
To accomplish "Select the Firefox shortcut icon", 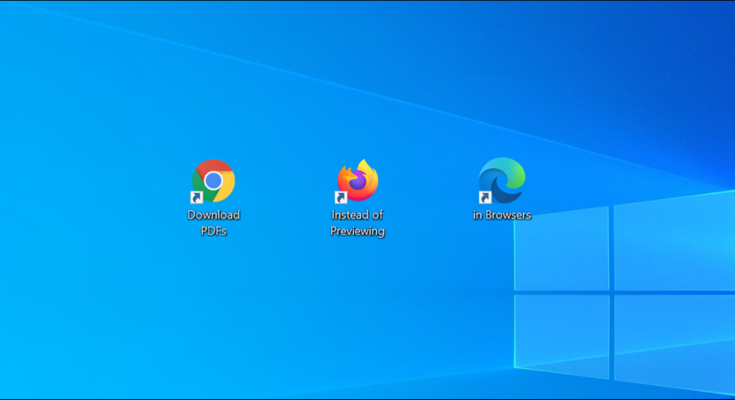I will coord(358,181).
